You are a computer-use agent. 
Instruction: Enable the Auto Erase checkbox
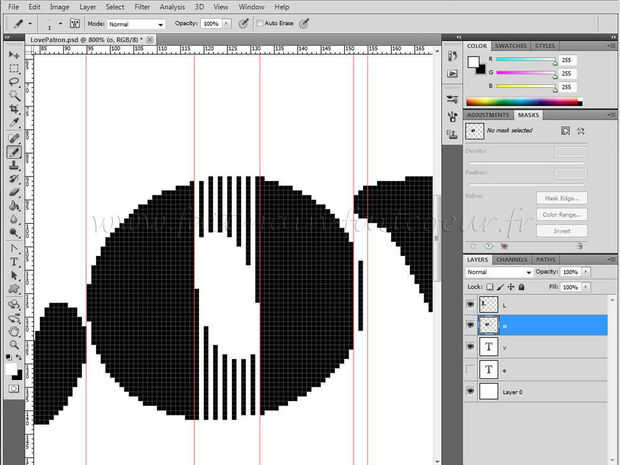point(260,24)
